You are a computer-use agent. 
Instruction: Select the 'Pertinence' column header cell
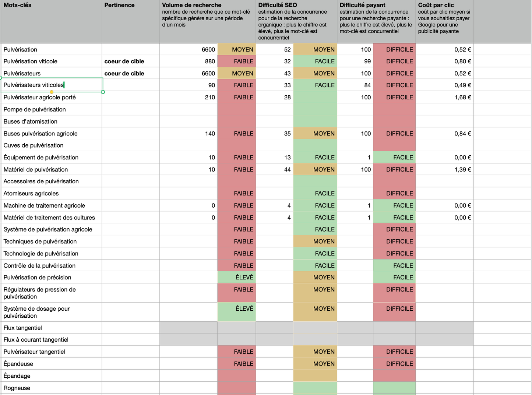click(131, 21)
